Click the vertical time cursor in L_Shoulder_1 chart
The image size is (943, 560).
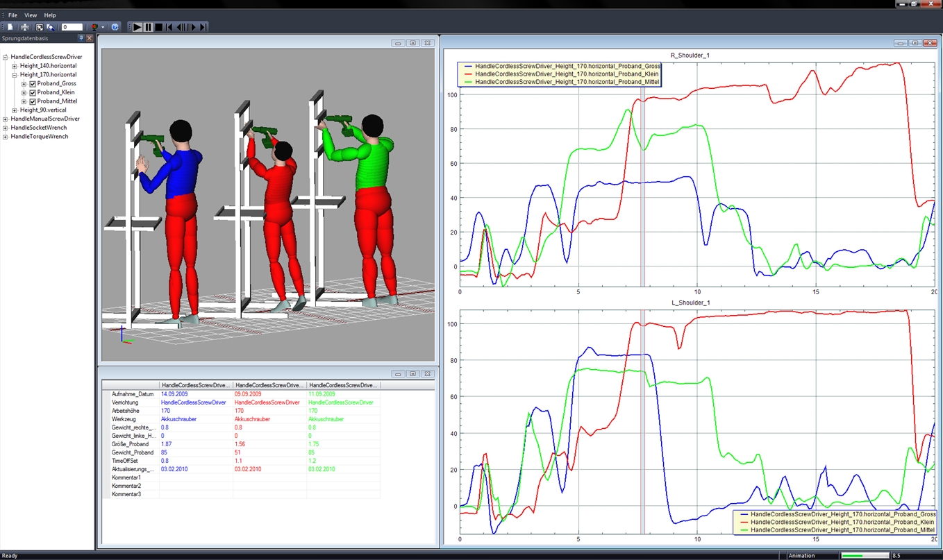(642, 421)
